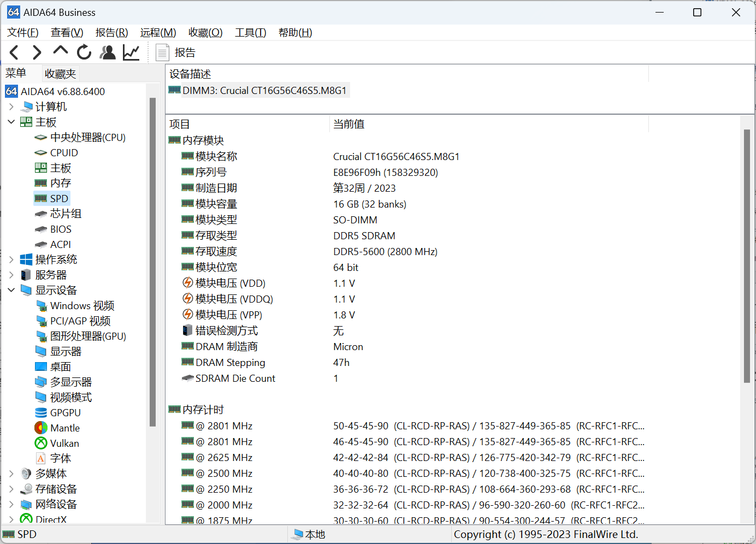
Task: Select the SPD tree item
Action: tap(51, 198)
